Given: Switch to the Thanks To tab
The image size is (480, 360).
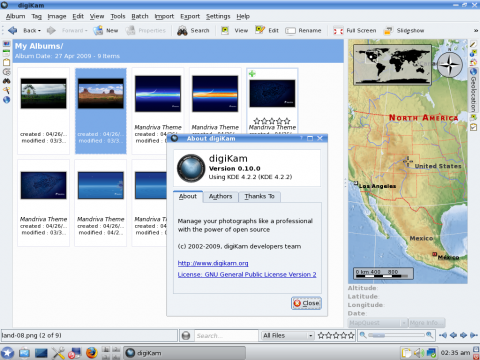Looking at the screenshot, I should pyautogui.click(x=259, y=197).
